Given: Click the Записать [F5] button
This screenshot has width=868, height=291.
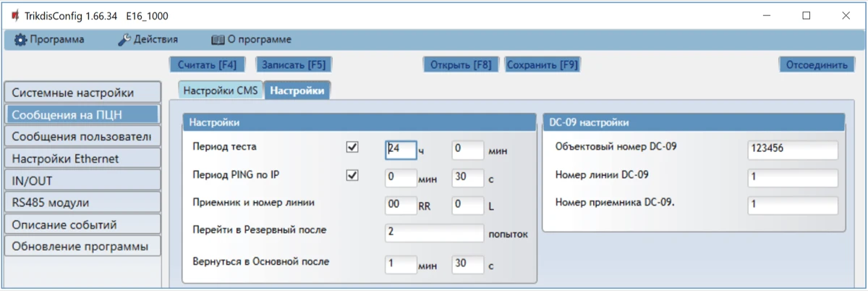Looking at the screenshot, I should [x=293, y=64].
